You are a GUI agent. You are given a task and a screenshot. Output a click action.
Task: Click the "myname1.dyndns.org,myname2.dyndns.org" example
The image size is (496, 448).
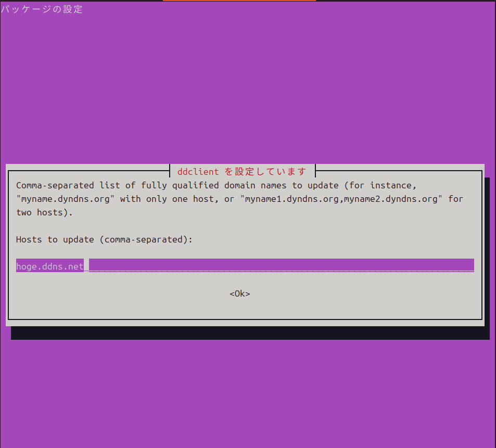coord(341,199)
